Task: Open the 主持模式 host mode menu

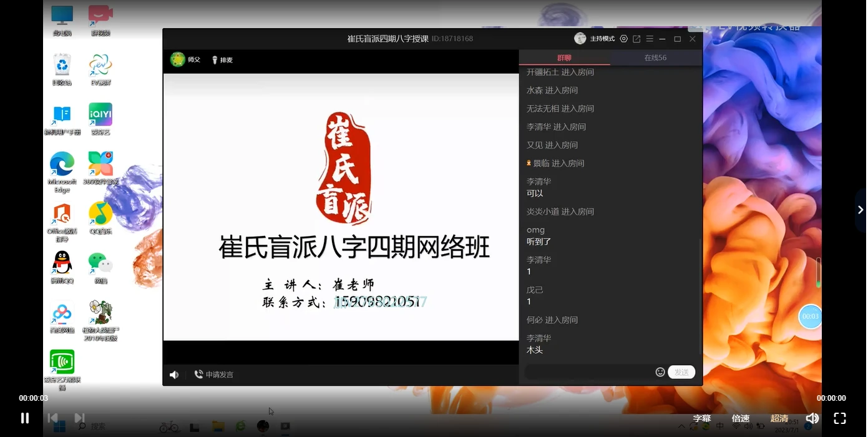Action: [602, 39]
